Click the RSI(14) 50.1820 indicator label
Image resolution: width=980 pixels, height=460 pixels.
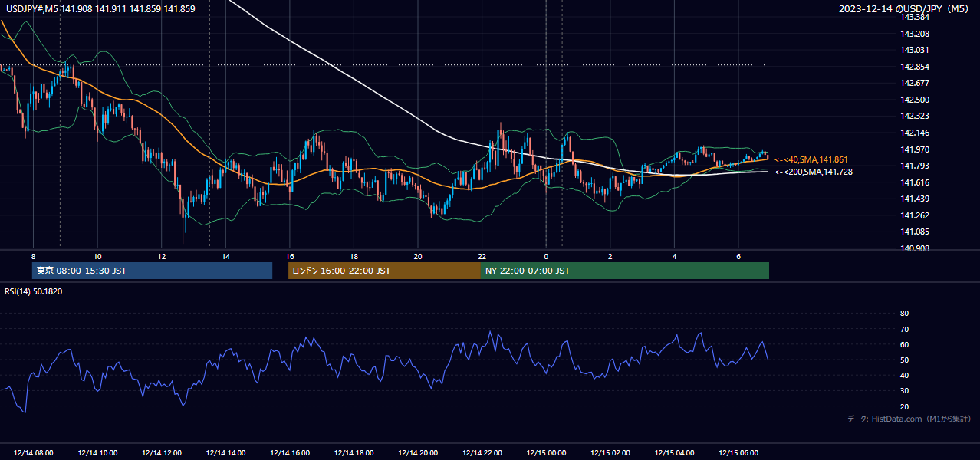tap(34, 291)
